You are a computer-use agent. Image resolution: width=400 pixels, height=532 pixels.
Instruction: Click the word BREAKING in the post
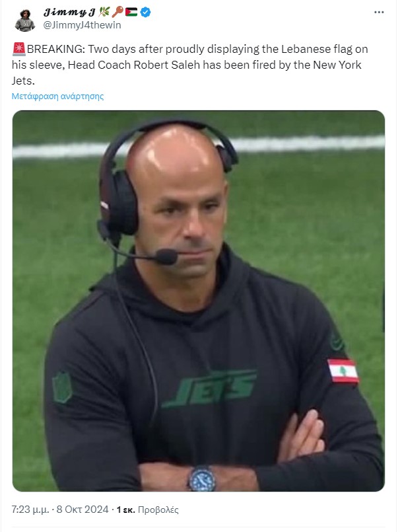(x=56, y=49)
